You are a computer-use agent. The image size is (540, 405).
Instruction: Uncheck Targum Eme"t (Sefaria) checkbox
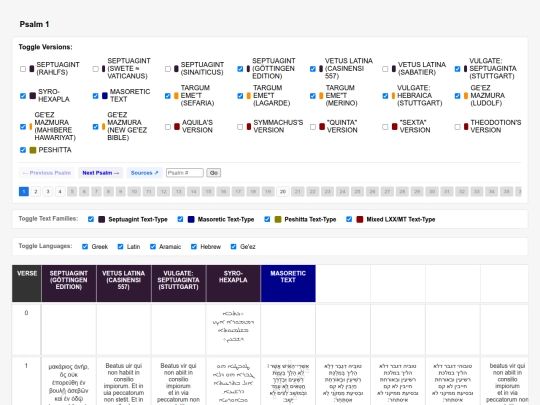click(x=168, y=96)
